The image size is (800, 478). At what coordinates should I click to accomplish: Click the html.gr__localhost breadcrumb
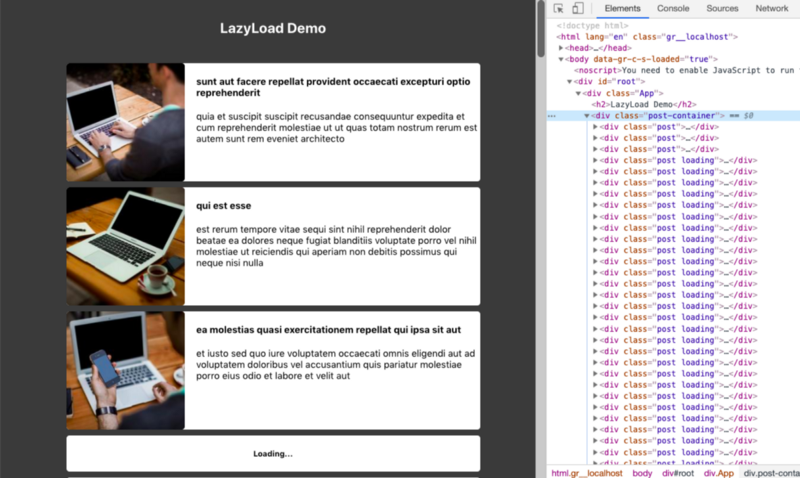click(586, 472)
